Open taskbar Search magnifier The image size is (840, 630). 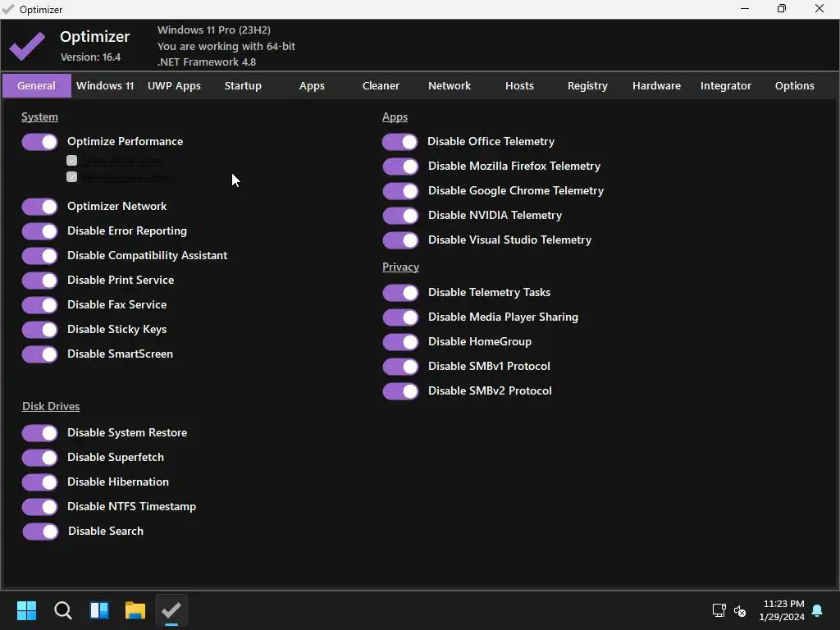(x=62, y=610)
